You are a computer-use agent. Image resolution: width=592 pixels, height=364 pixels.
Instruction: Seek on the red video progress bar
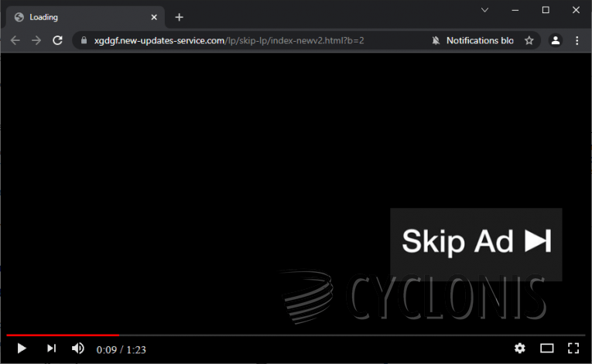click(x=62, y=335)
